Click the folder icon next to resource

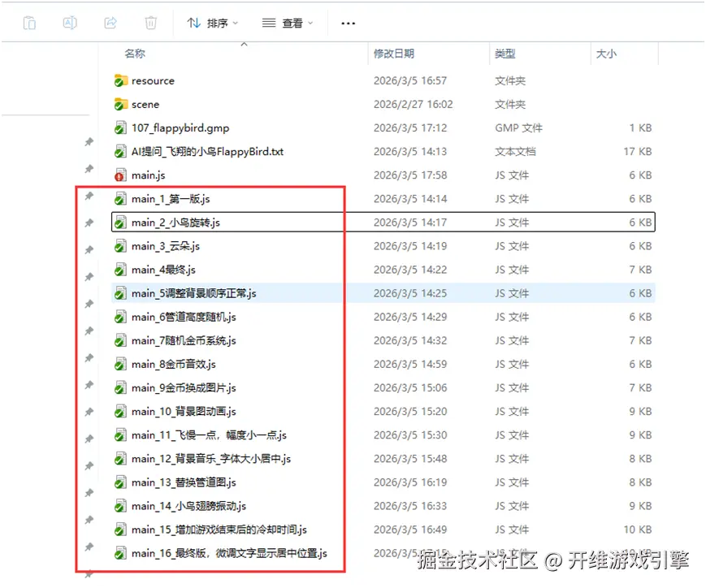coord(119,80)
